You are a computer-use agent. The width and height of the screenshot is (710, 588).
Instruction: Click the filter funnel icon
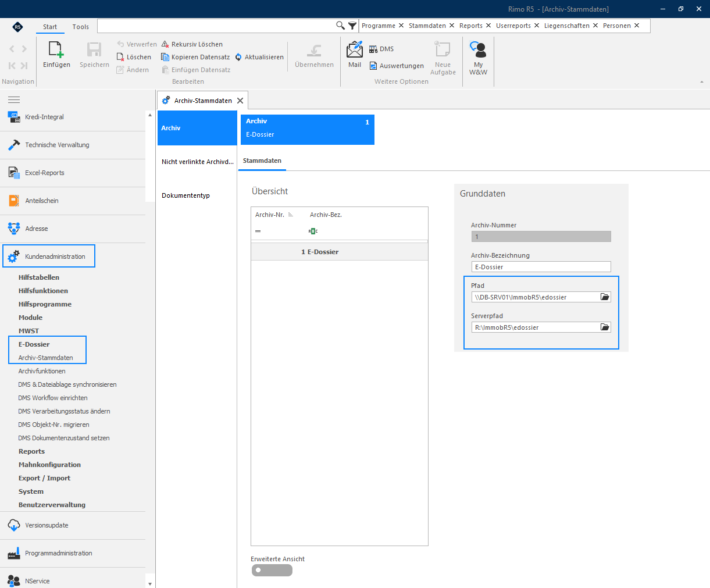[352, 26]
